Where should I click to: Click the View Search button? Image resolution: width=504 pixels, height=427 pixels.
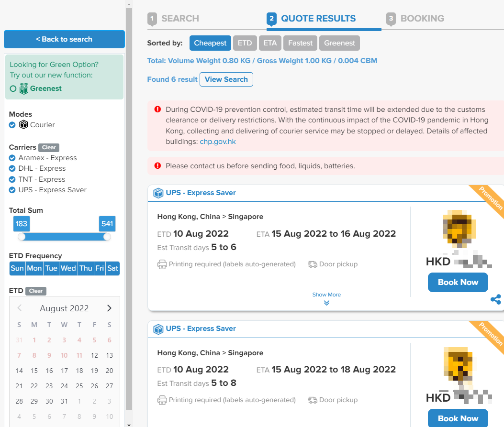[x=226, y=79]
